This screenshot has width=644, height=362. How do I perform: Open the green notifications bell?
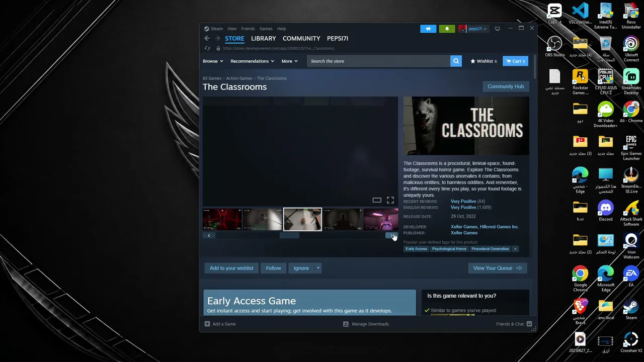(x=447, y=29)
